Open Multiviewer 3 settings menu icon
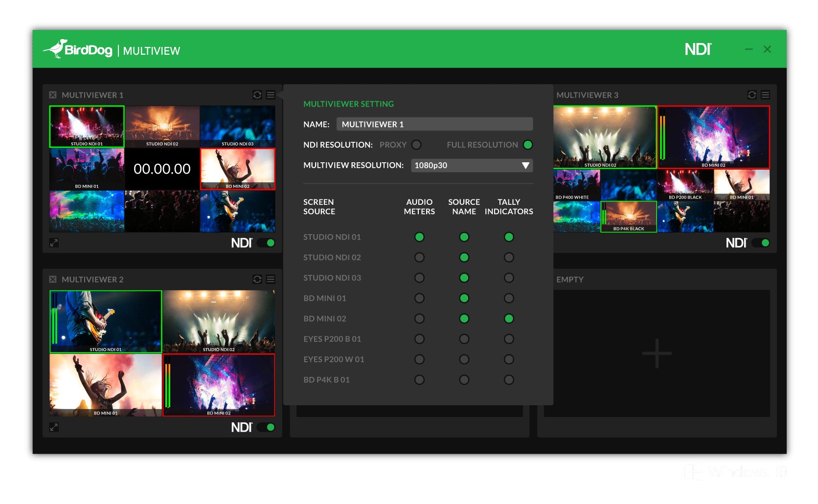 pos(766,95)
